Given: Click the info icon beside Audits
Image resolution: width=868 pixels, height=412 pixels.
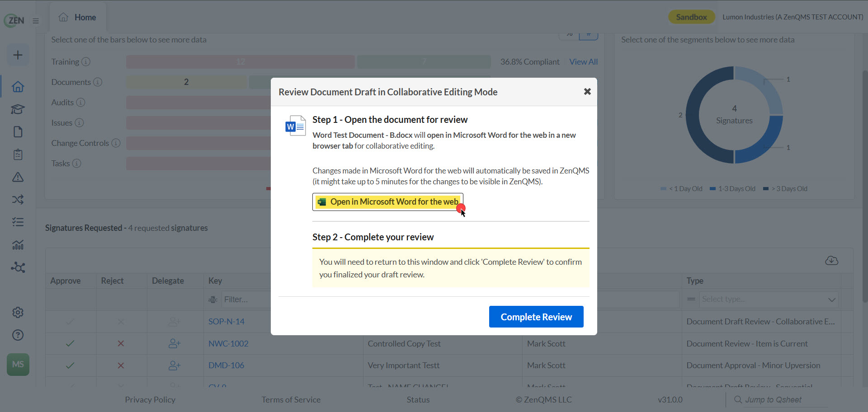Looking at the screenshot, I should click(x=80, y=102).
